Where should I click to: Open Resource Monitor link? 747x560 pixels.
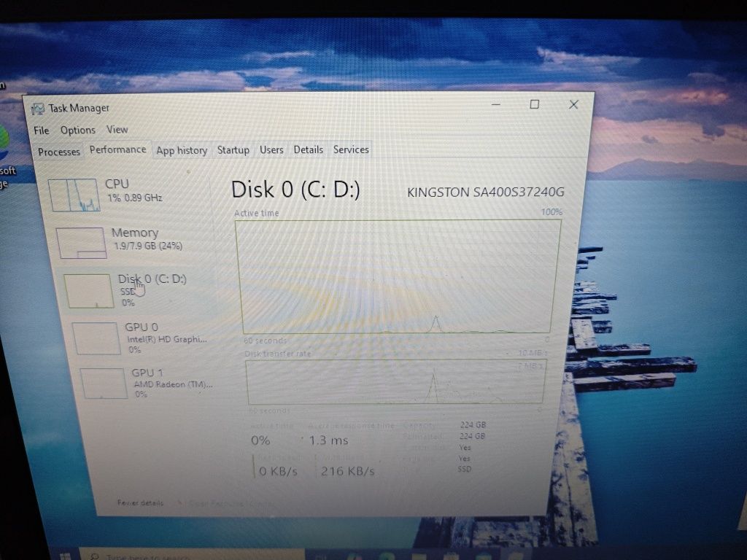click(231, 503)
